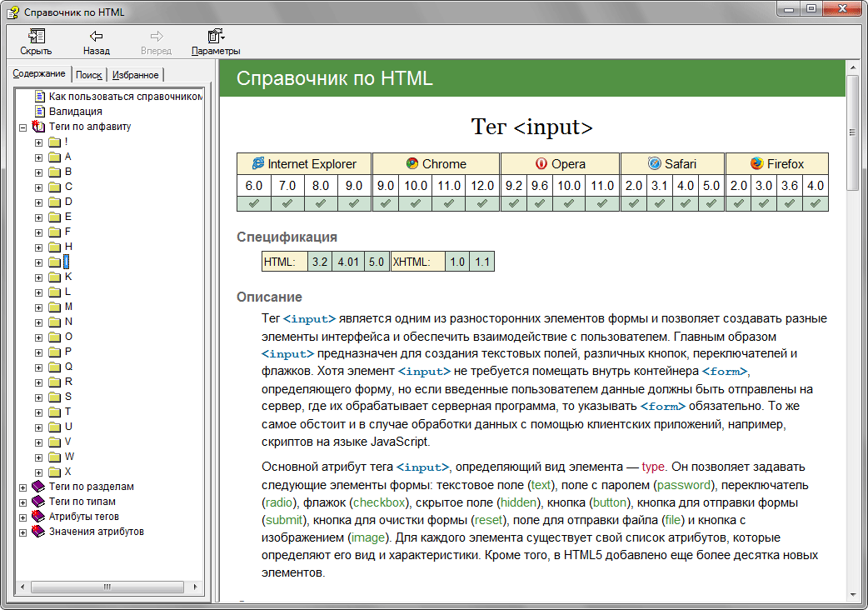Expand the 'Теги по типам' node
The height and width of the screenshot is (610, 868).
[22, 502]
